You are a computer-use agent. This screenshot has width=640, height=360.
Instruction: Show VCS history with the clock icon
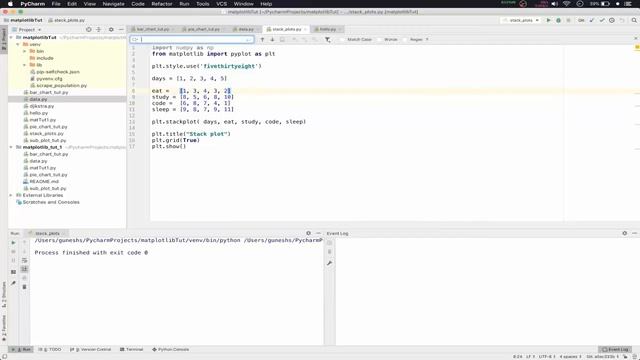pyautogui.click(x=611, y=20)
